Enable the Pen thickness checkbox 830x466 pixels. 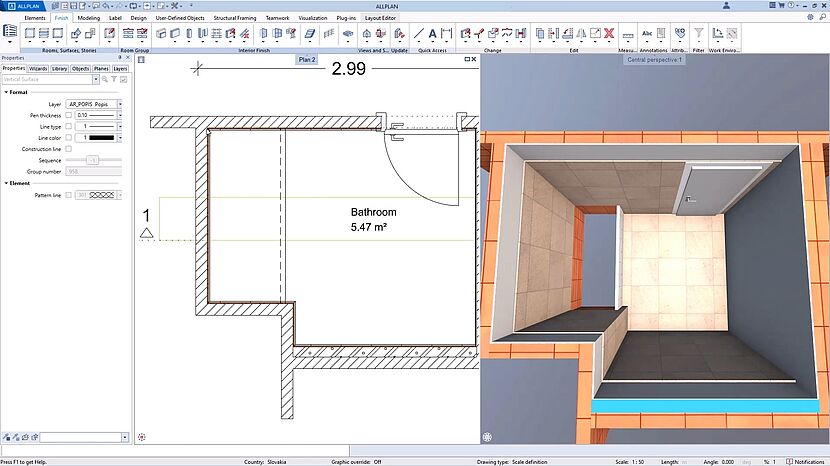coord(68,115)
